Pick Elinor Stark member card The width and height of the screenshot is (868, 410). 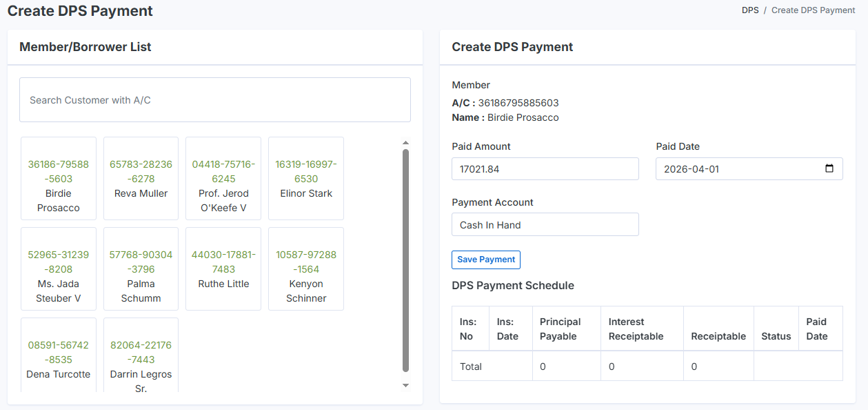(x=306, y=179)
